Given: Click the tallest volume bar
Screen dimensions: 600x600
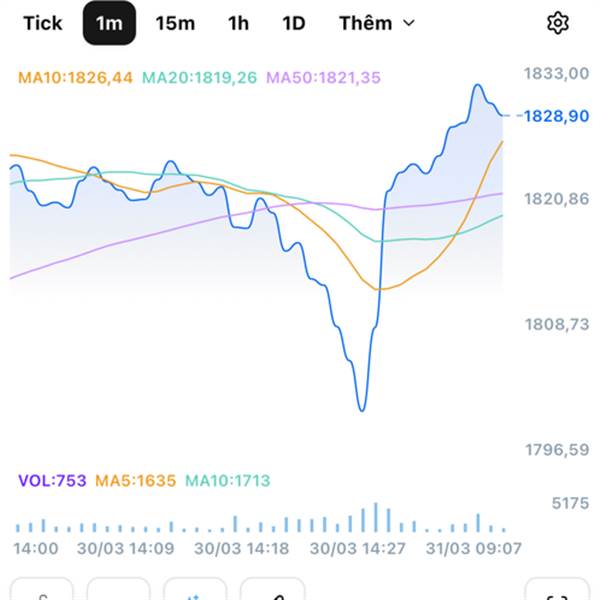Looking at the screenshot, I should [376, 517].
